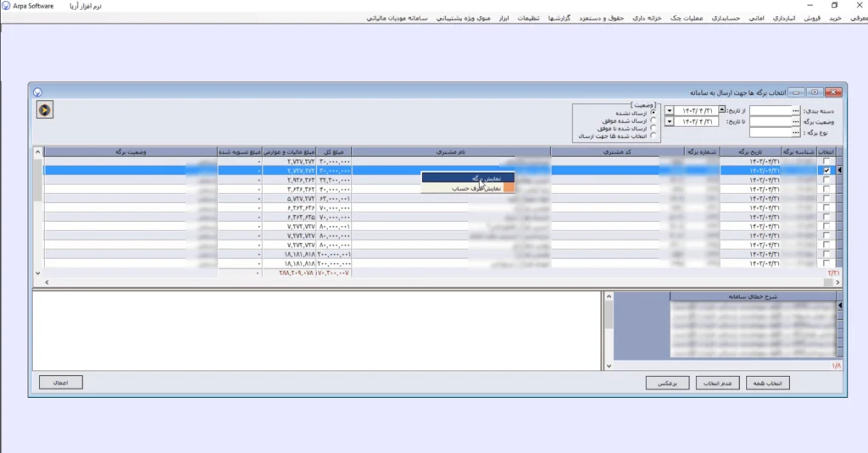Expand the تا تاریخ date dropdown
Screen dimensions: 868x453
click(x=670, y=122)
